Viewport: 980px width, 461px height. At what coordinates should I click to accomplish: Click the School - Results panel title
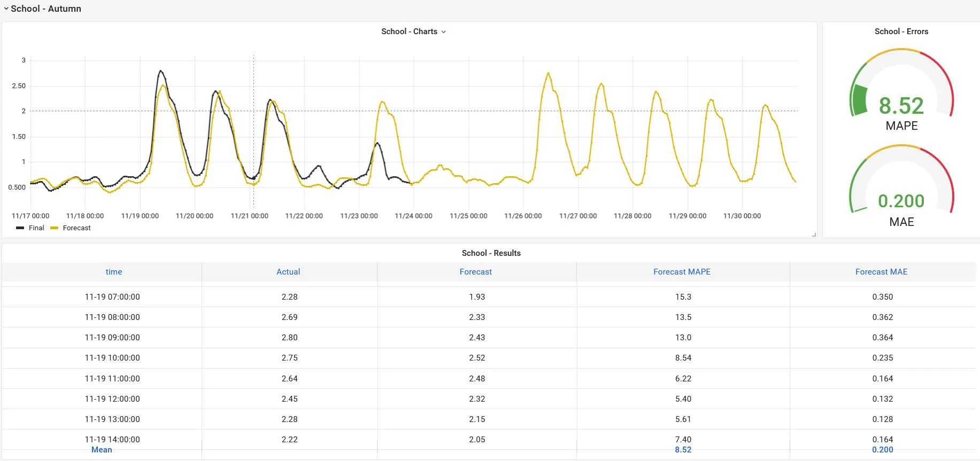pyautogui.click(x=491, y=253)
